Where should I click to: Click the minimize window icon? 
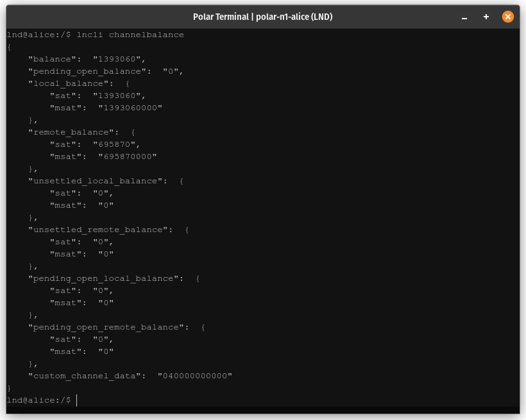[x=464, y=17]
